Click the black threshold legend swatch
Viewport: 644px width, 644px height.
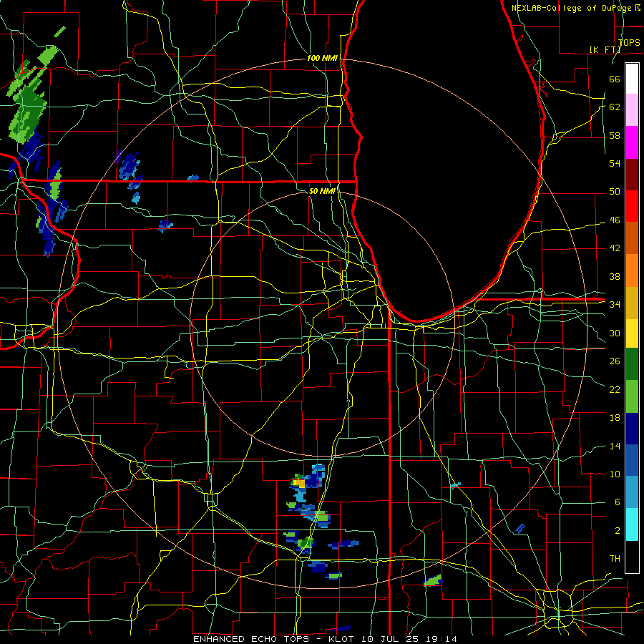click(632, 557)
